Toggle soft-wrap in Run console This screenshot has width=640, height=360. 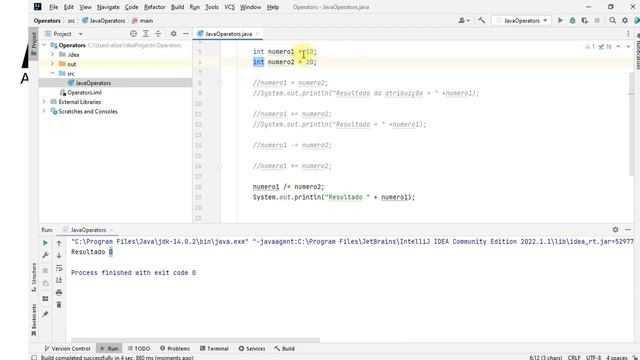[x=59, y=268]
